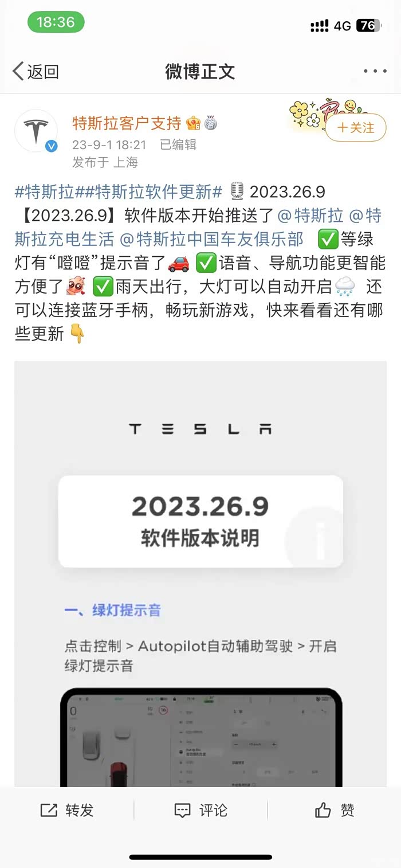Viewport: 401px width, 868px height.
Task: Tap the blue verified badge on avatar
Action: tap(52, 147)
